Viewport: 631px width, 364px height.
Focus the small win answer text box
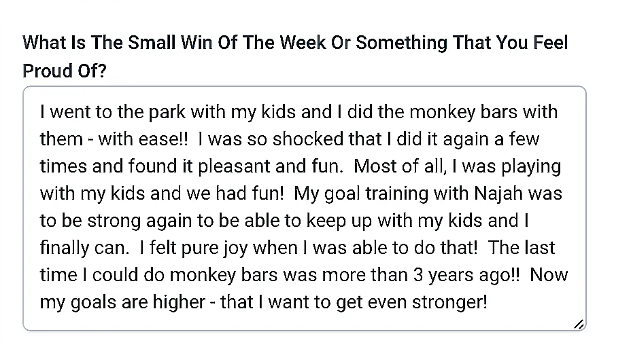point(304,208)
